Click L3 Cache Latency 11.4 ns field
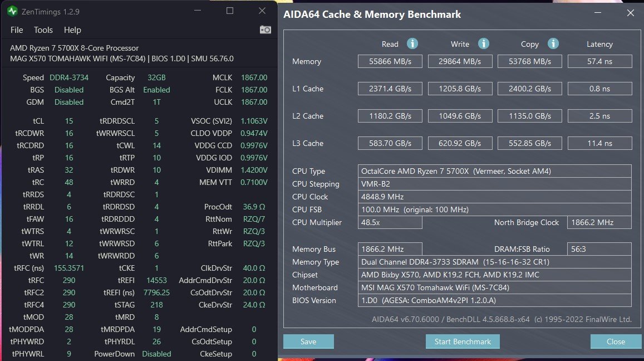The image size is (644, 361). coord(599,143)
